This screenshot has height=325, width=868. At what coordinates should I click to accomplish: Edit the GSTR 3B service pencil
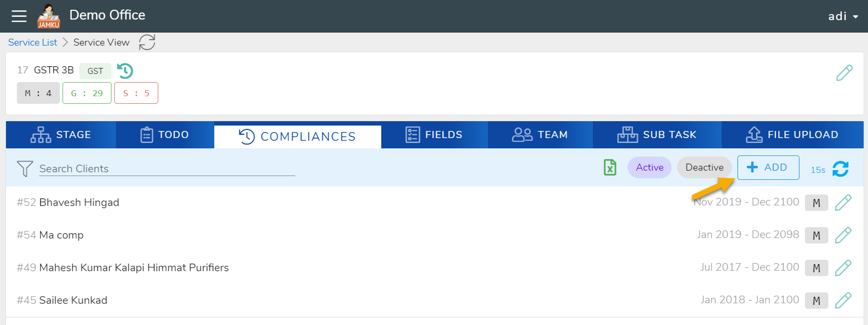(844, 73)
